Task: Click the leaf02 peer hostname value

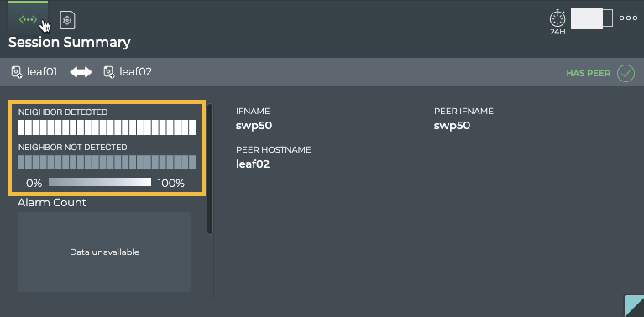Action: 253,164
